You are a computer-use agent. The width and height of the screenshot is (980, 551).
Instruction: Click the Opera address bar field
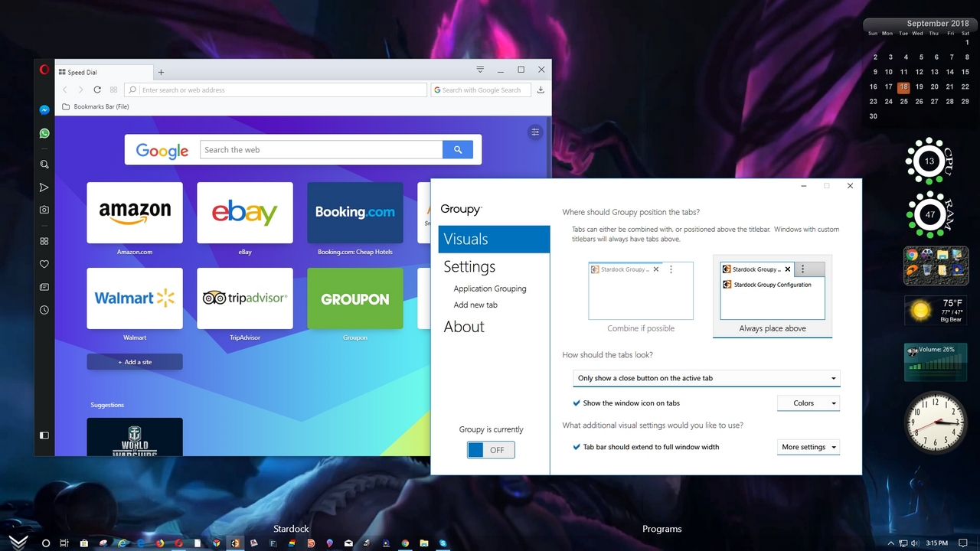tap(276, 90)
